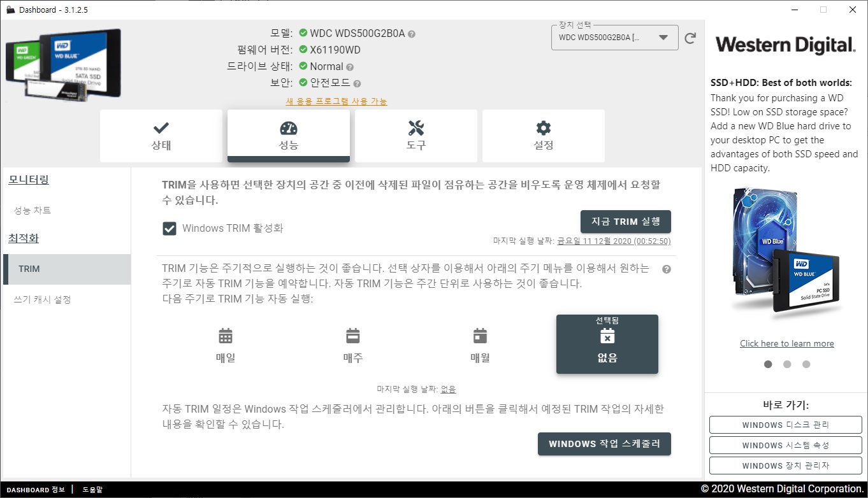
Task: Open the 상태 status tab
Action: [161, 136]
